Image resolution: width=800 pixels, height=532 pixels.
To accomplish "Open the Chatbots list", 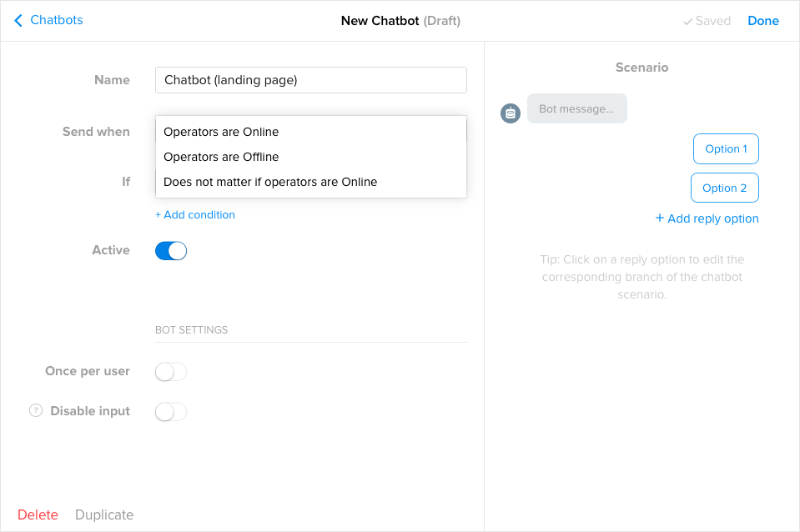I will coord(54,20).
